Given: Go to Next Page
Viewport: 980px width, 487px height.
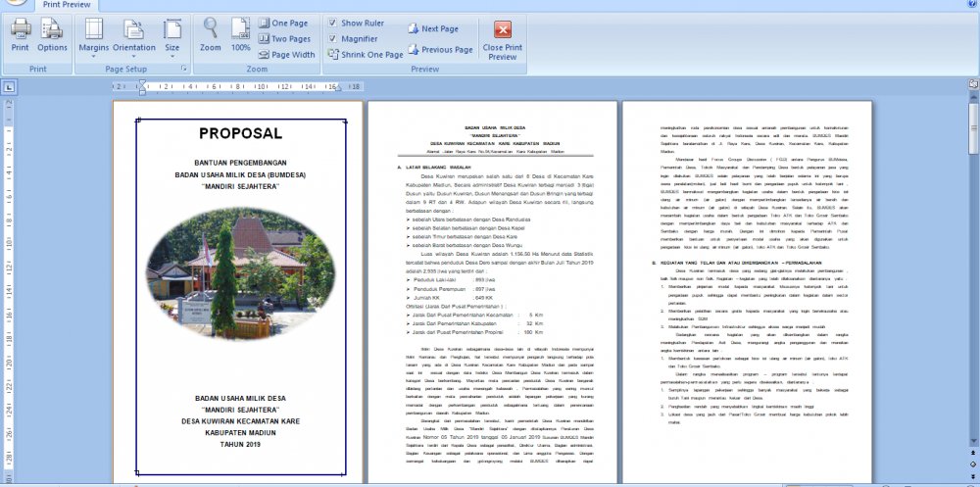Looking at the screenshot, I should [x=434, y=28].
